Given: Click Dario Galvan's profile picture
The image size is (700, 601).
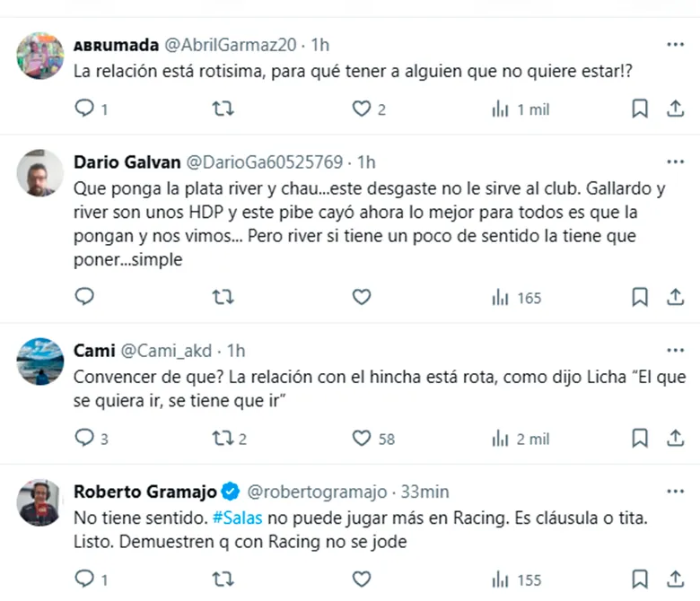Looking at the screenshot, I should 39,174.
